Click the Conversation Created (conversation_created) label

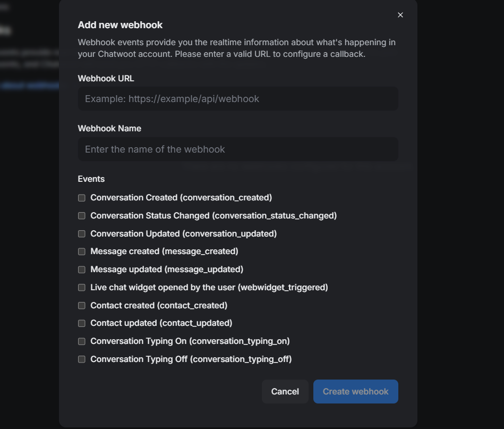click(x=181, y=198)
